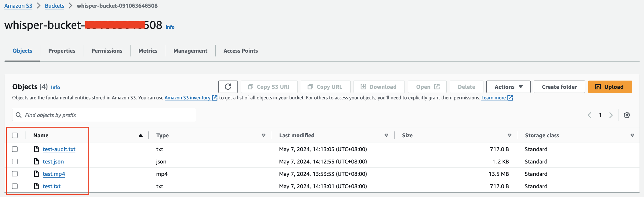Click the 1.2 KB size cell
The width and height of the screenshot is (644, 197).
[x=501, y=161]
